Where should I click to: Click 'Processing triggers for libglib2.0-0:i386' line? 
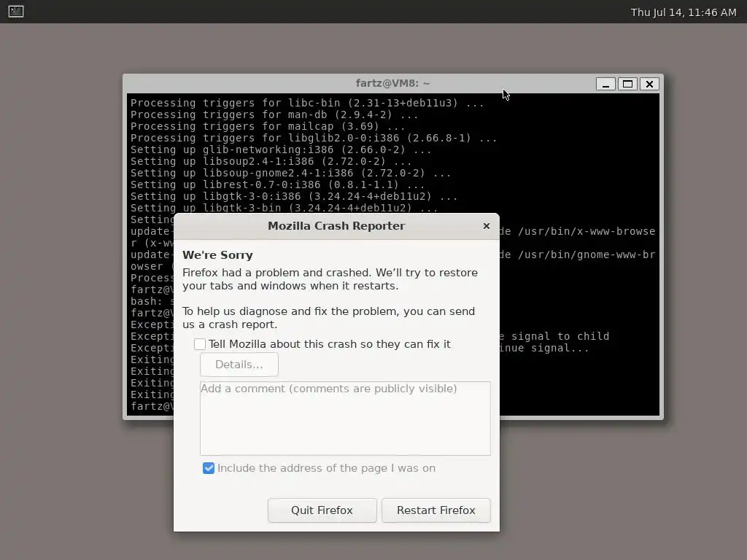314,138
